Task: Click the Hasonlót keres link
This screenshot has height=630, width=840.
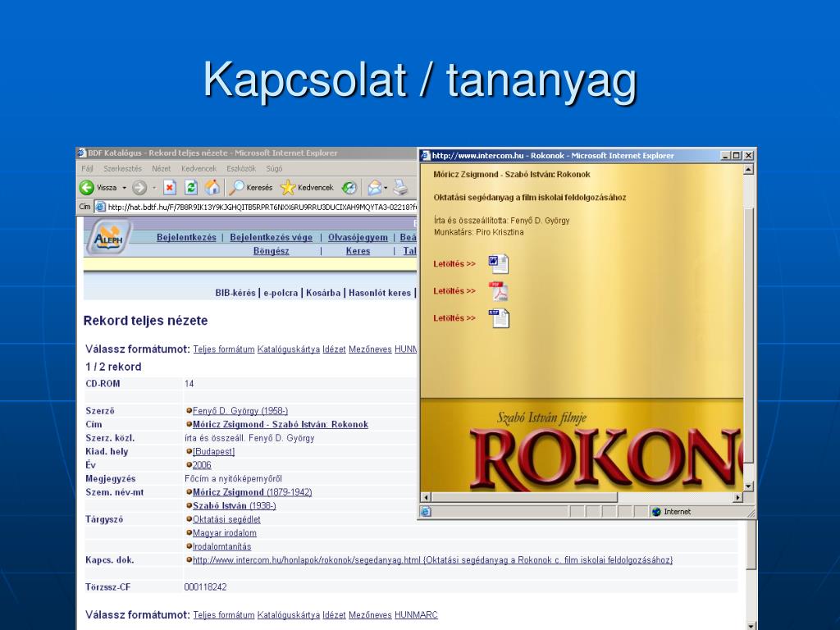Action: (x=380, y=293)
